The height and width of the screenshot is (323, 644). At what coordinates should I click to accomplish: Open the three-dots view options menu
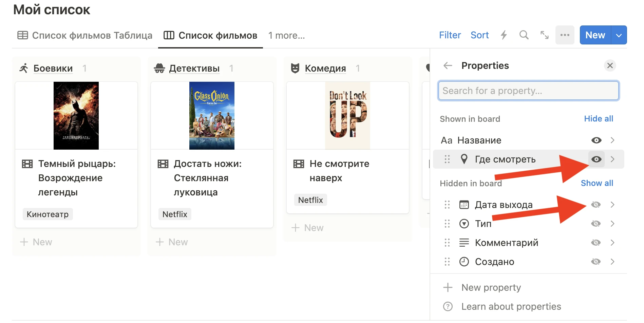[565, 35]
